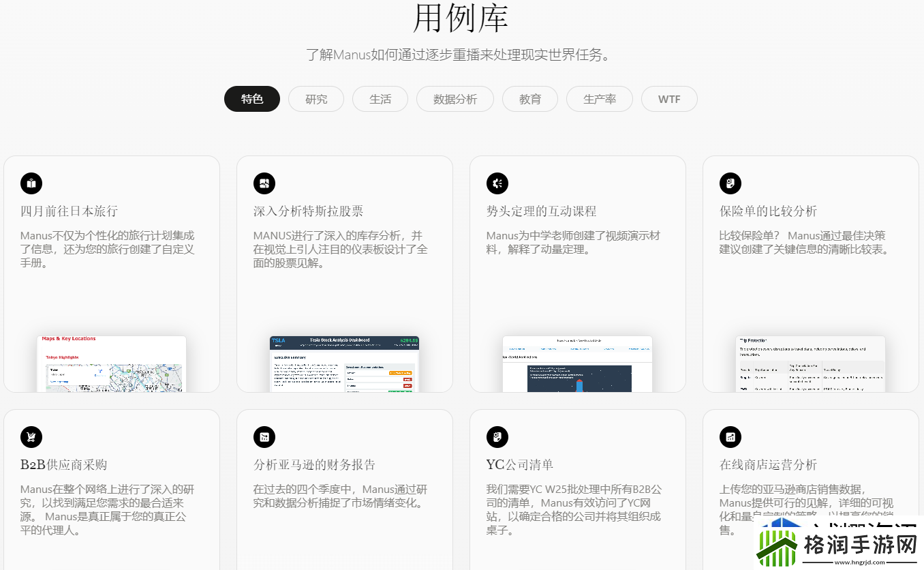Open the Trip Protection table thumbnail

[810, 363]
